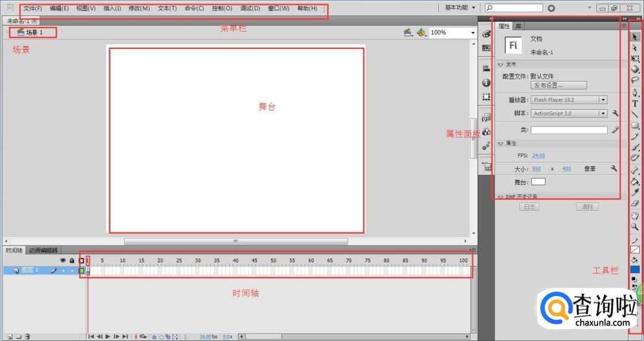Open the 编辑(E) menu
The height and width of the screenshot is (341, 644).
(59, 8)
